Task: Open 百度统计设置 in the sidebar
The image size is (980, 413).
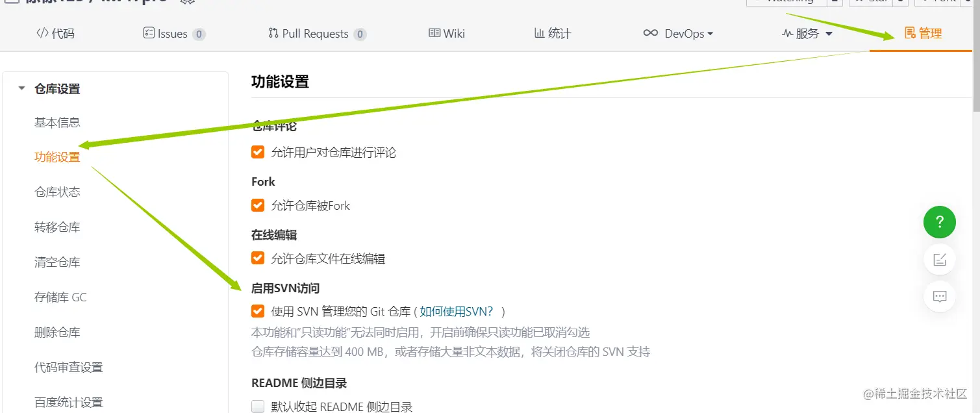Action: tap(69, 403)
